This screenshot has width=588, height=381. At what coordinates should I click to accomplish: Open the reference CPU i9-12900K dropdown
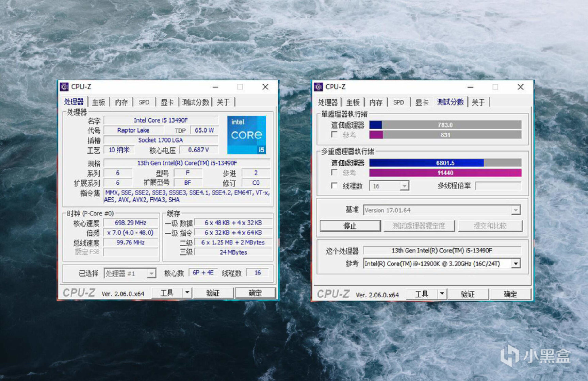coord(517,263)
